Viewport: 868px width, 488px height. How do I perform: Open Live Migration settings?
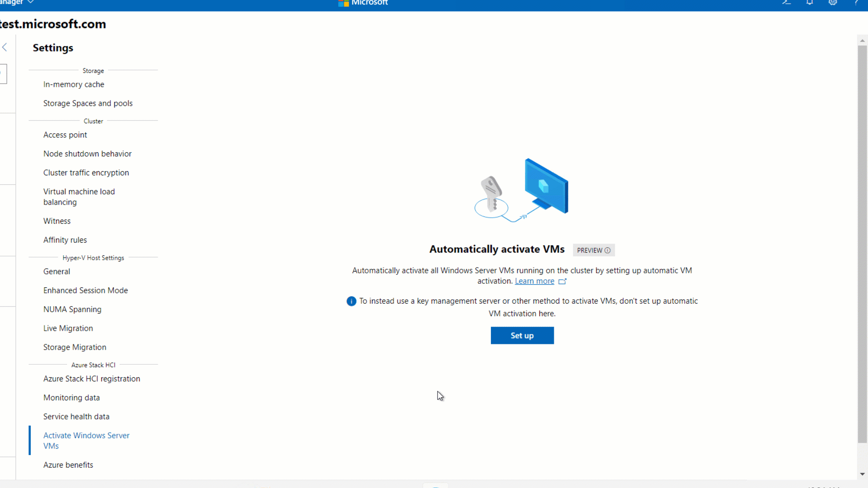click(x=68, y=328)
